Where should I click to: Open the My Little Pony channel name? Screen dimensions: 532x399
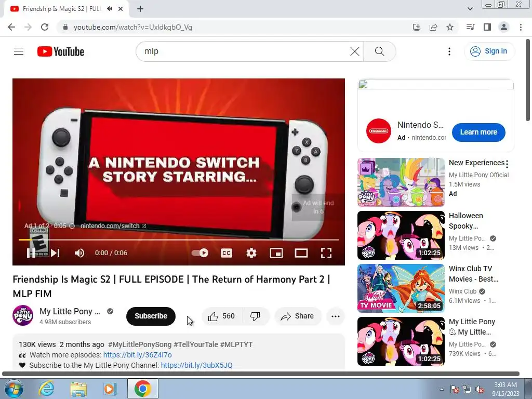click(70, 311)
